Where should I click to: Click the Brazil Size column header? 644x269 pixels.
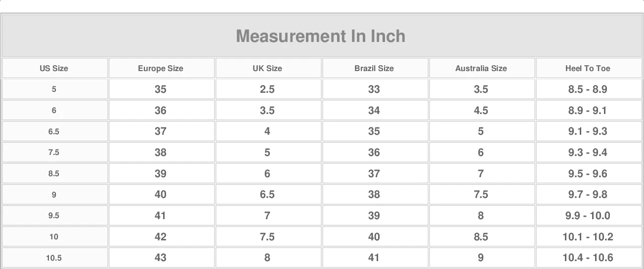[374, 68]
